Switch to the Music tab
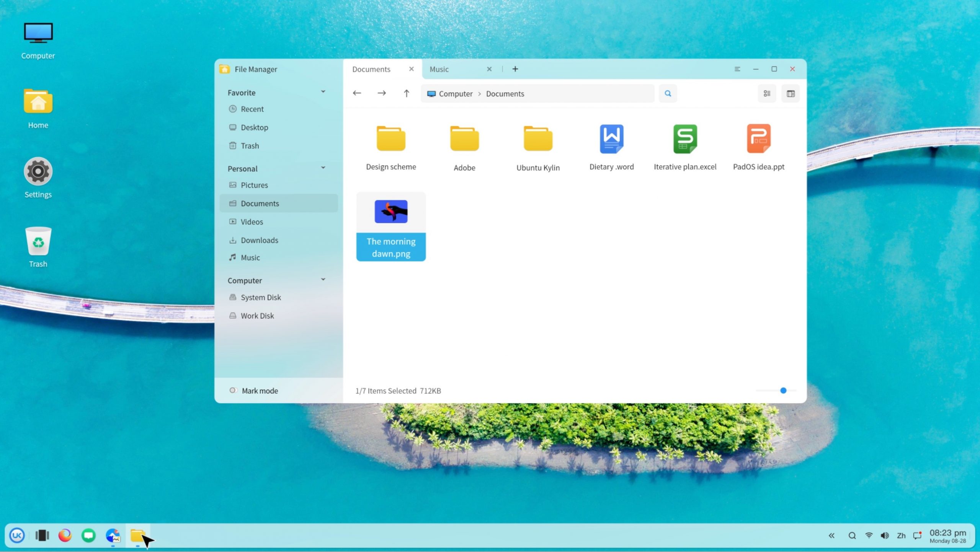The width and height of the screenshot is (980, 552). [439, 69]
